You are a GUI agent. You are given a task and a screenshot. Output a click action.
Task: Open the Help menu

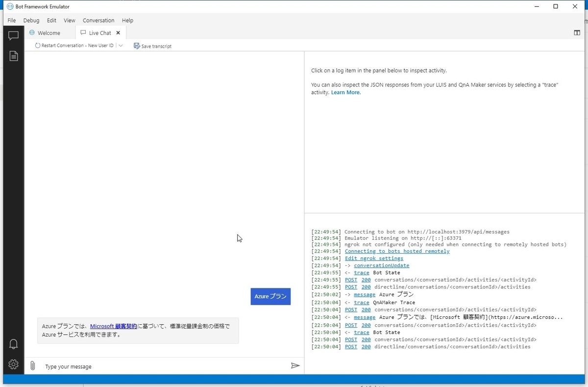pos(127,21)
